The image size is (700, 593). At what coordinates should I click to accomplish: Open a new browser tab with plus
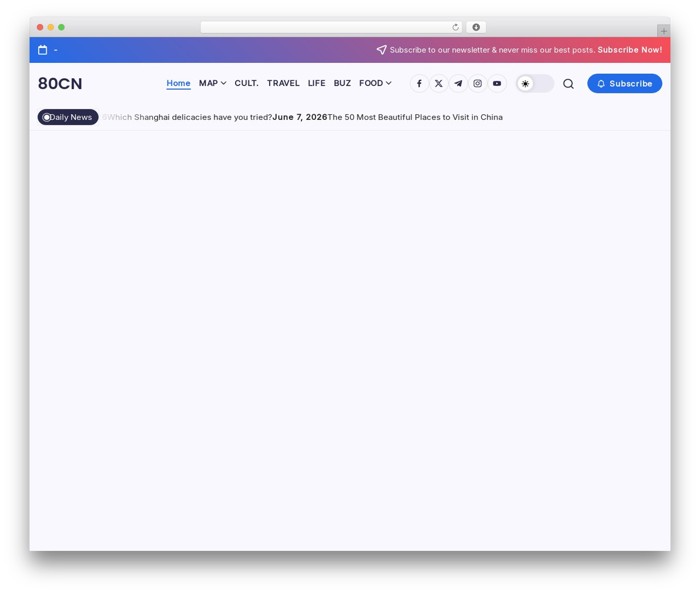pyautogui.click(x=664, y=31)
